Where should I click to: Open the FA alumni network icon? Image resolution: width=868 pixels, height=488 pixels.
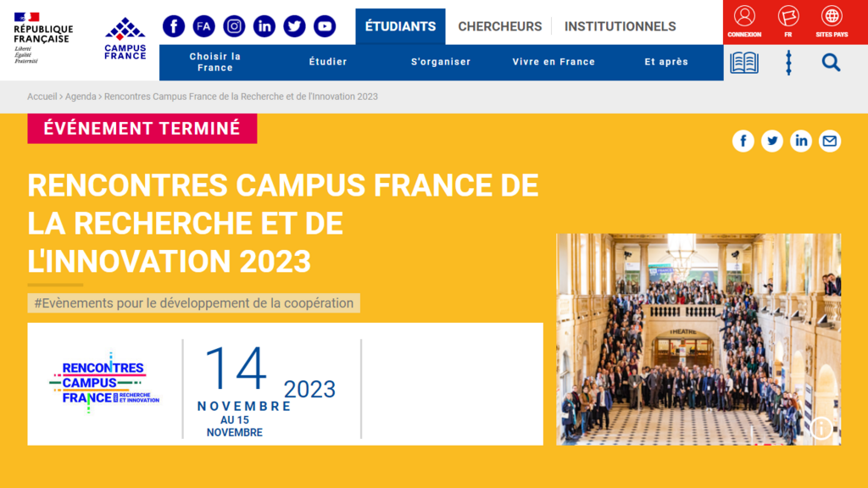point(203,26)
